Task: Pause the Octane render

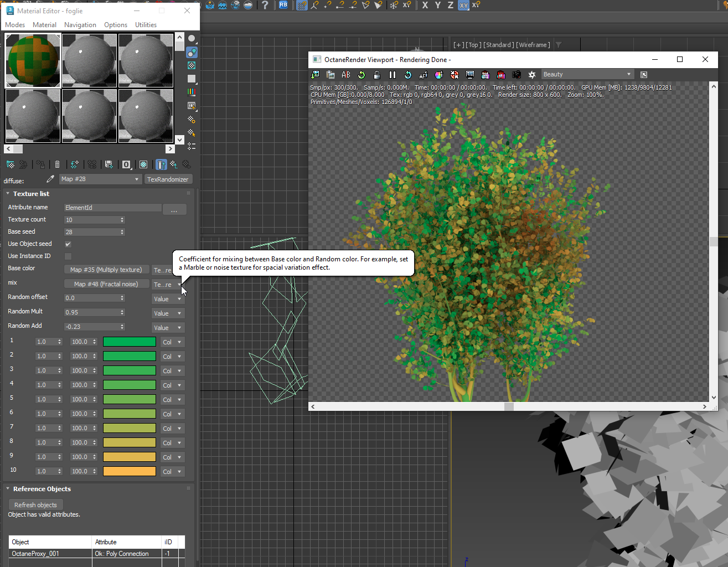Action: click(393, 75)
